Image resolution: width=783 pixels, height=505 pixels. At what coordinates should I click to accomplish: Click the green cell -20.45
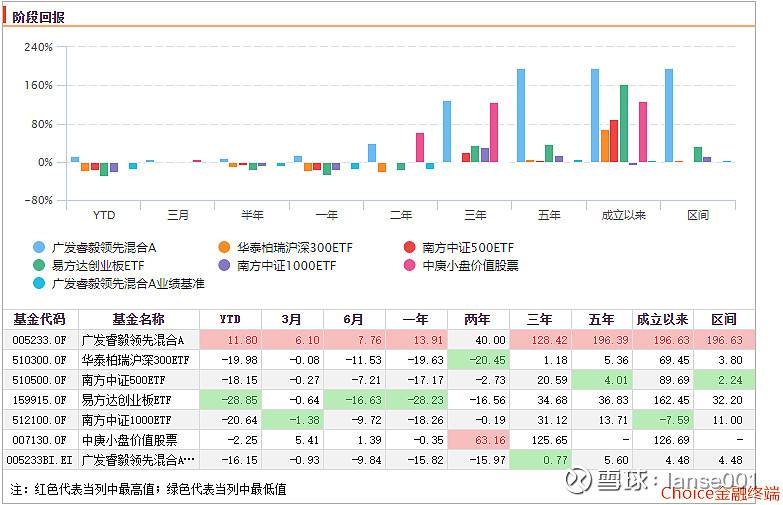click(x=478, y=360)
